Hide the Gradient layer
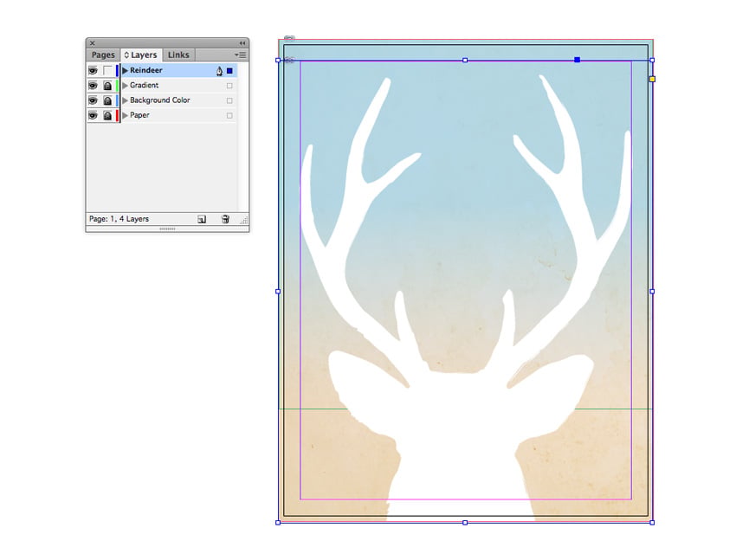Viewport: 736px width, 560px height. pyautogui.click(x=93, y=86)
